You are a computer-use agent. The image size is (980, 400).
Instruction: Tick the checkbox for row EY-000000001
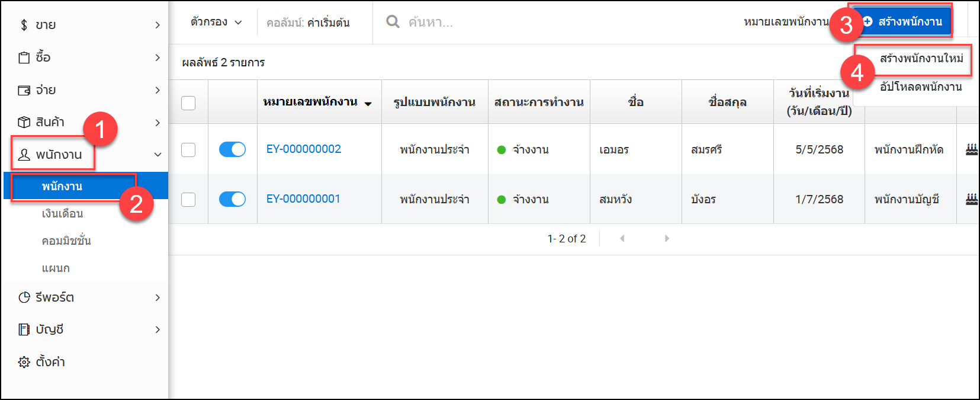pyautogui.click(x=188, y=200)
